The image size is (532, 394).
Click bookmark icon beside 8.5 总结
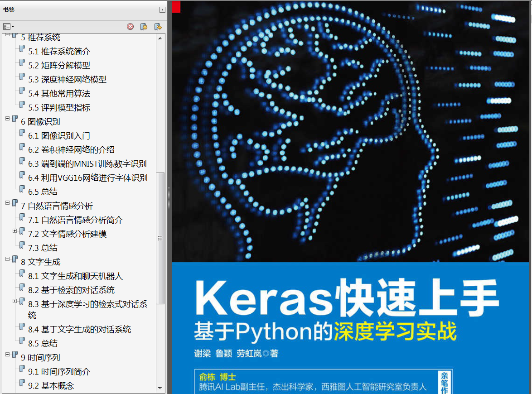point(22,341)
